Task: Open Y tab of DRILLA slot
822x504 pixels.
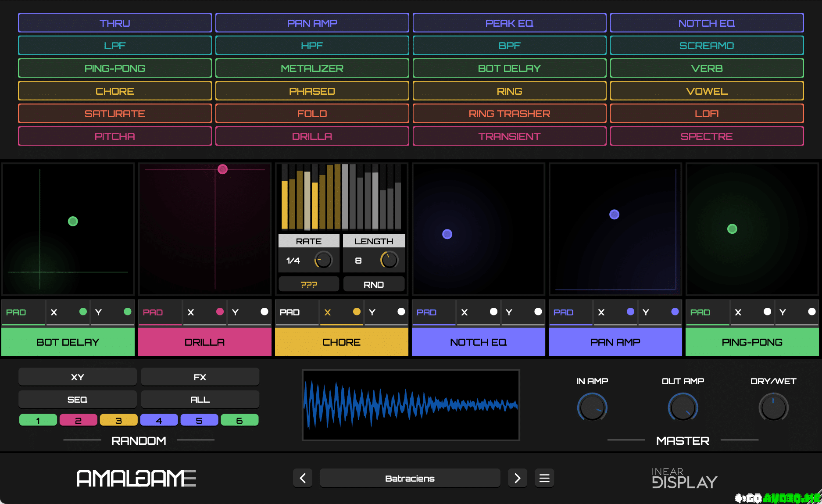Action: point(249,312)
